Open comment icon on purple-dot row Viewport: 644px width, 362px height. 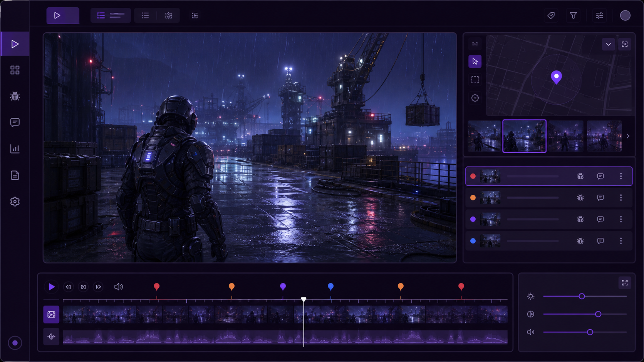click(600, 219)
